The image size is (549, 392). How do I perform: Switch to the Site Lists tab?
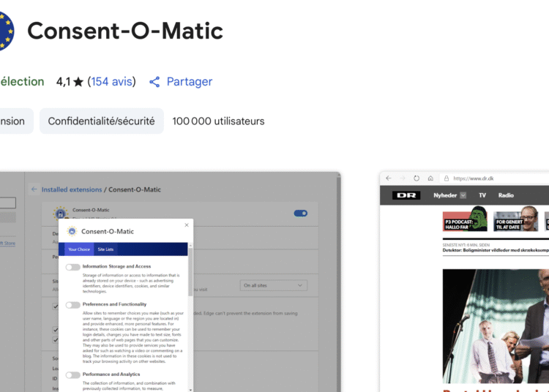[x=105, y=249]
